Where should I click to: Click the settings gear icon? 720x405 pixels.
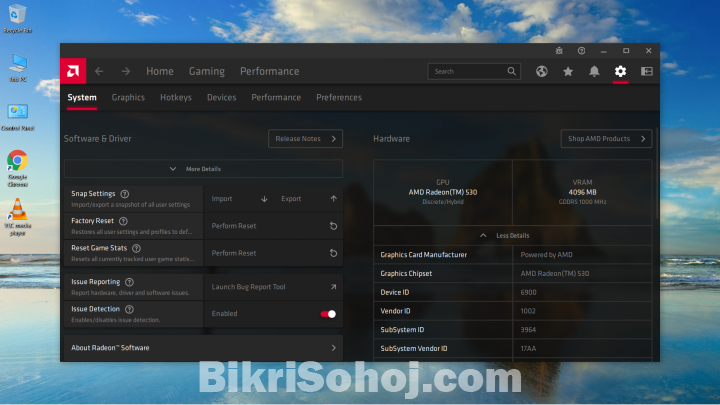(x=620, y=71)
